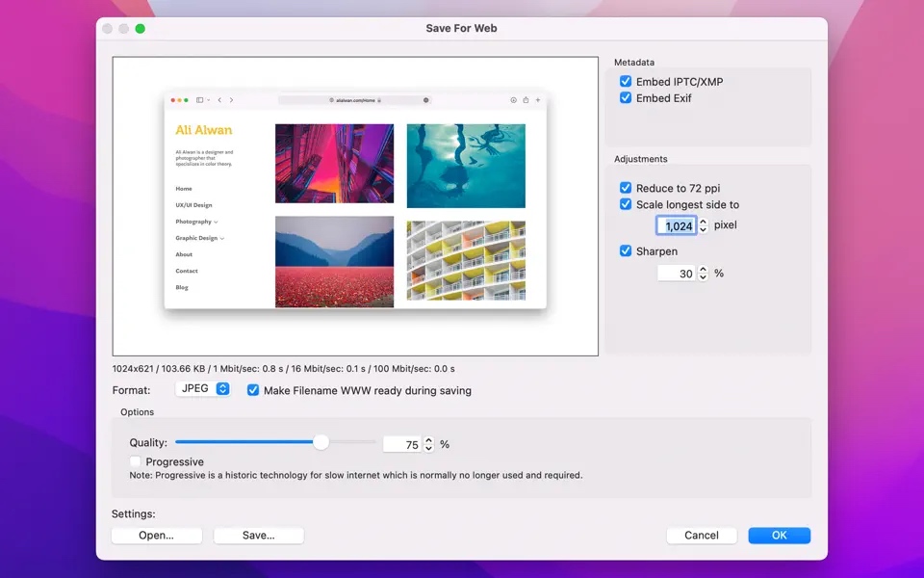Disable the Embed Exif checkbox
The width and height of the screenshot is (924, 578).
click(x=626, y=97)
